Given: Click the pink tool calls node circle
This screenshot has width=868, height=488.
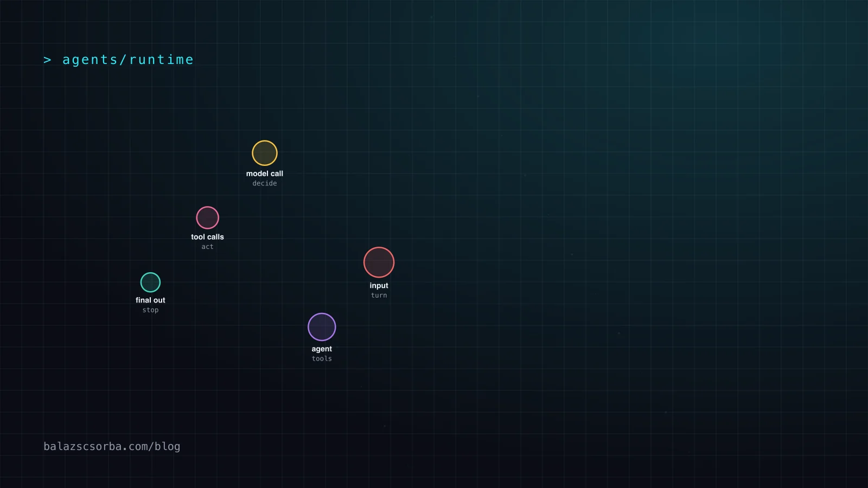Looking at the screenshot, I should coord(207,217).
